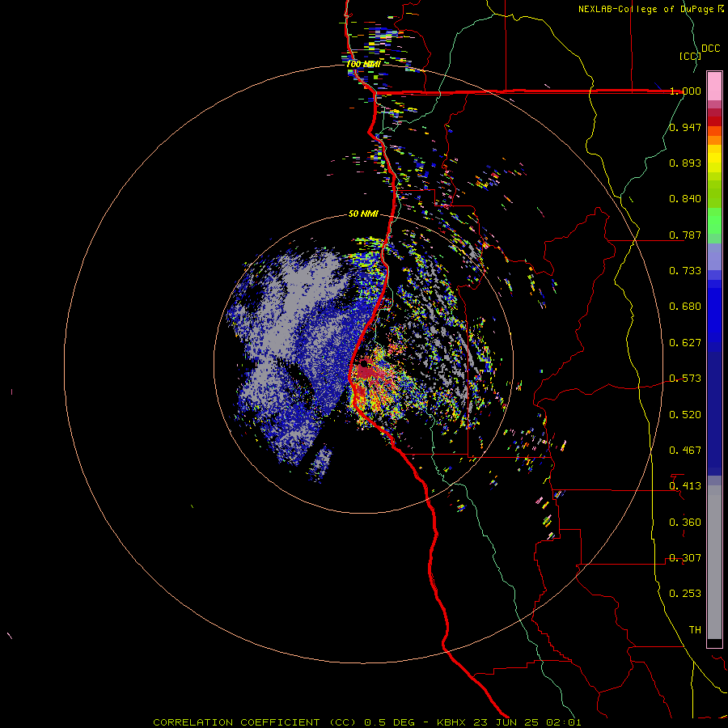Click the TH threshold label
The height and width of the screenshot is (728, 728).
pyautogui.click(x=695, y=630)
